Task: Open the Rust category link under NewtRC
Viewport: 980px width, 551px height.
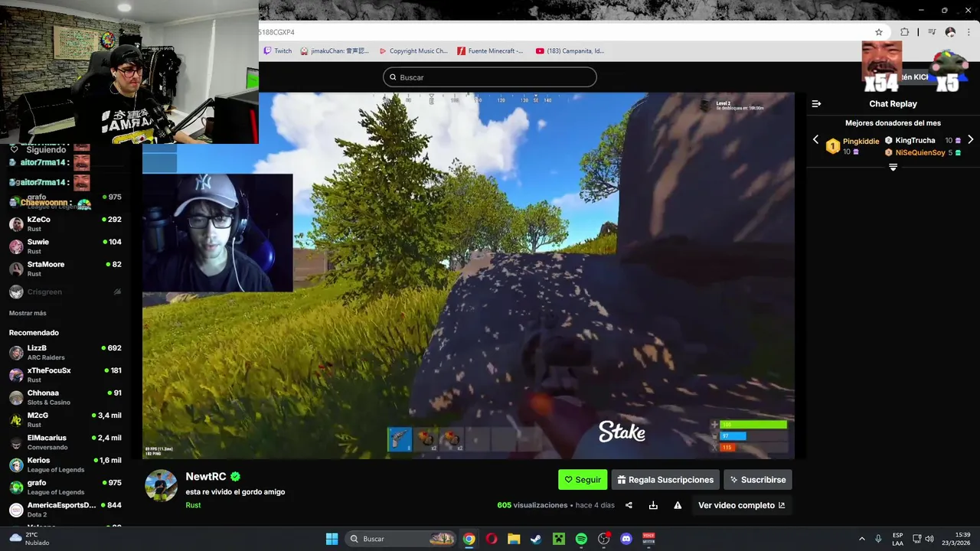Action: [193, 505]
